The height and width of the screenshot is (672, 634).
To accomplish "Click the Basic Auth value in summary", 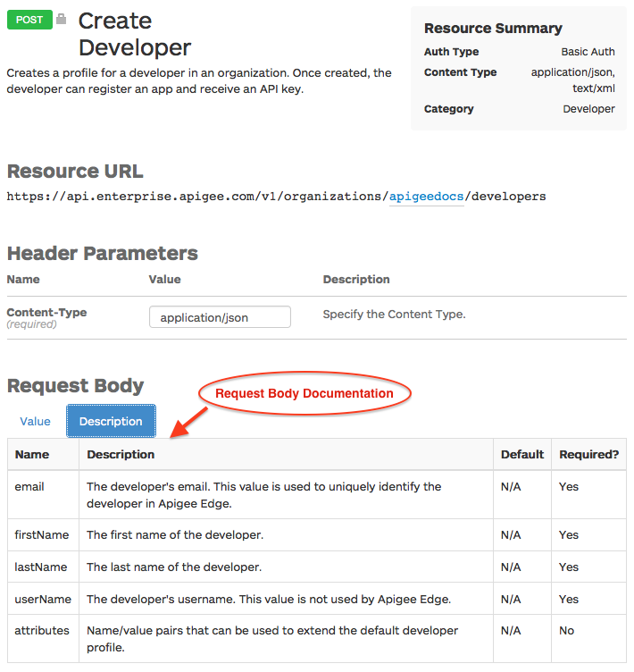I will [x=588, y=52].
